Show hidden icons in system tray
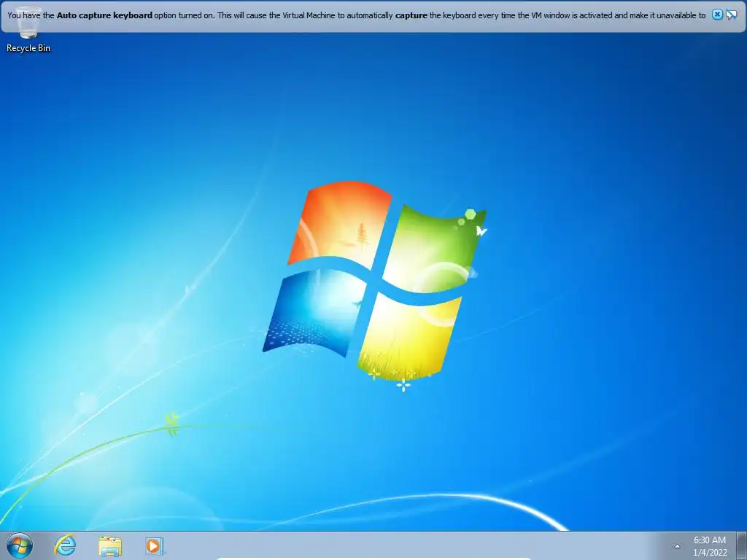Screen dimensions: 747x560 [x=677, y=546]
